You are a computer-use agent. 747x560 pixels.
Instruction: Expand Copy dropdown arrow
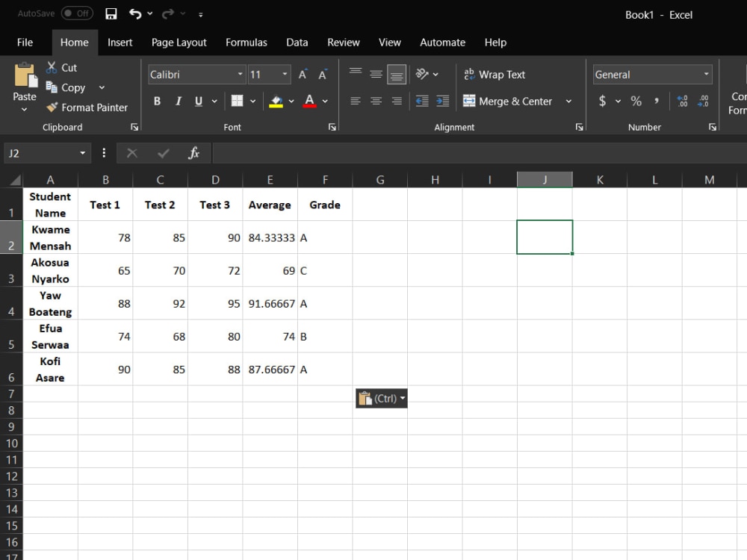point(102,87)
